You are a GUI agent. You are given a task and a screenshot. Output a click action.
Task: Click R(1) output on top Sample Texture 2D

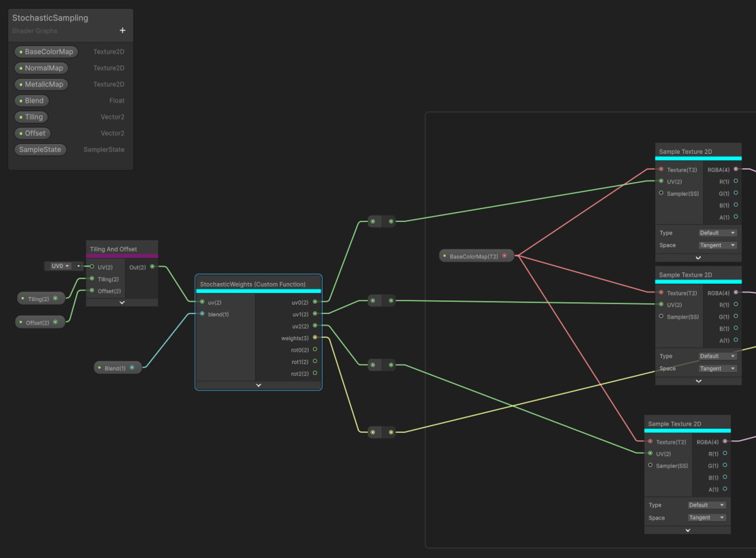click(735, 181)
